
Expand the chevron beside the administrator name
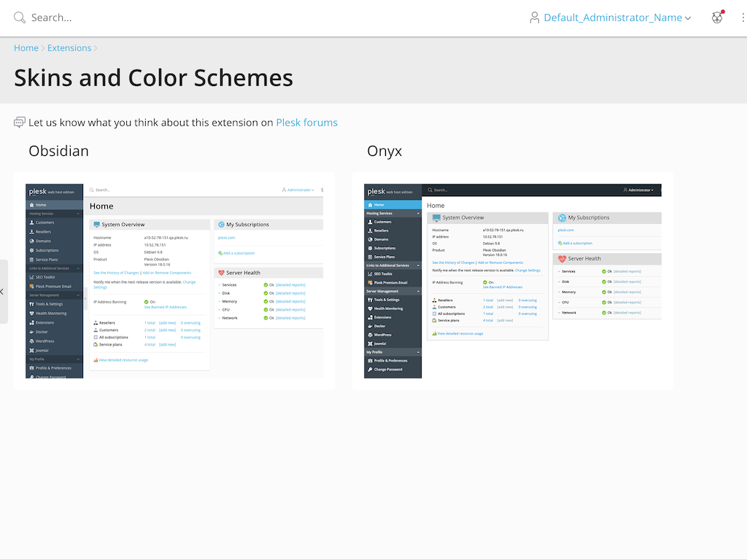[x=688, y=18]
